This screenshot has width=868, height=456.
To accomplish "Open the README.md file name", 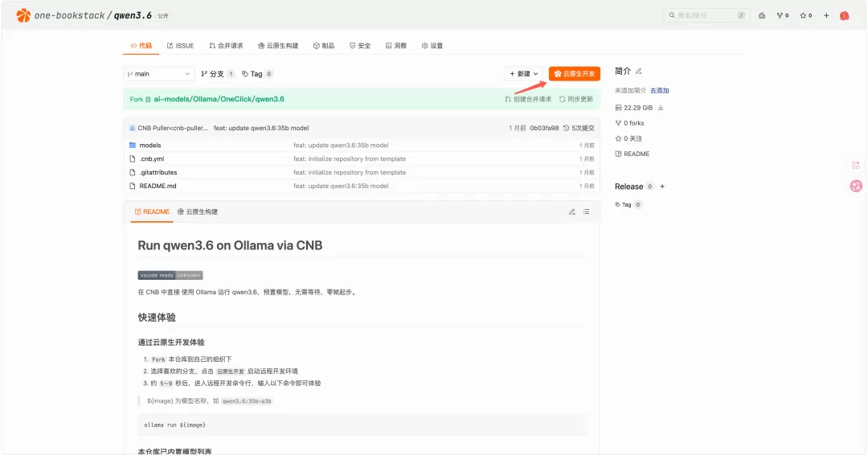I will pyautogui.click(x=158, y=186).
